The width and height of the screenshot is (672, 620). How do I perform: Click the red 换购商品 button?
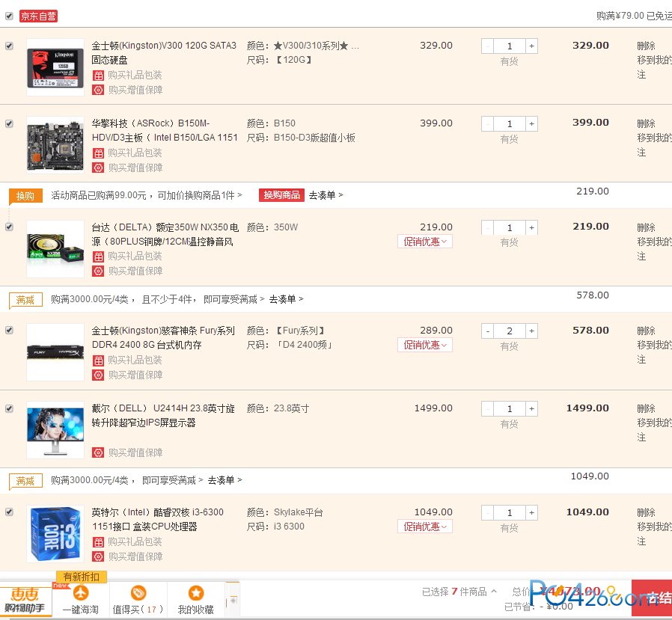(281, 195)
